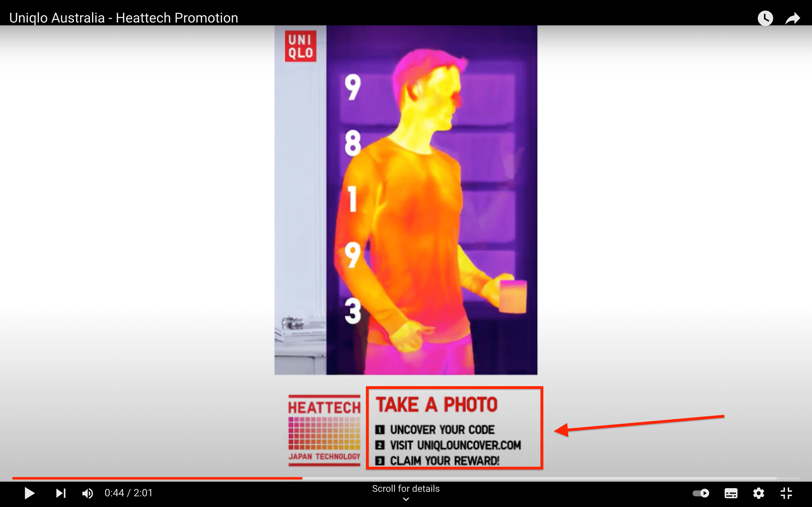The image size is (812, 507).
Task: Toggle subtitles/closed captions
Action: tap(731, 493)
